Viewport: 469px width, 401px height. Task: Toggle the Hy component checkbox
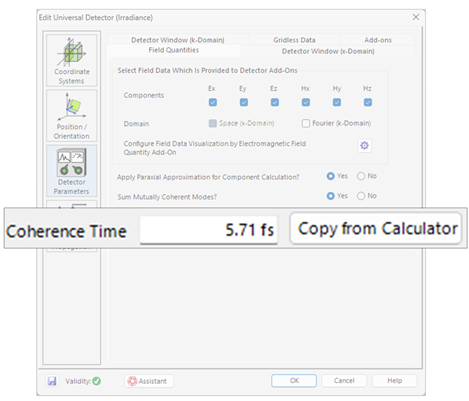tap(337, 102)
